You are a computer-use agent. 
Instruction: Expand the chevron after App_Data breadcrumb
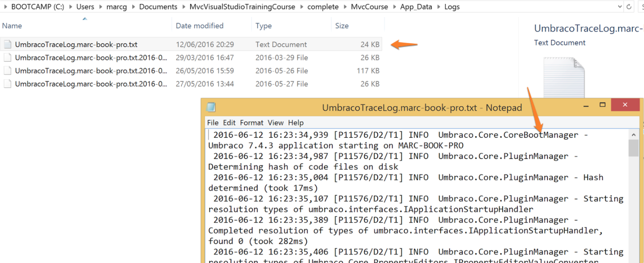[x=438, y=7]
